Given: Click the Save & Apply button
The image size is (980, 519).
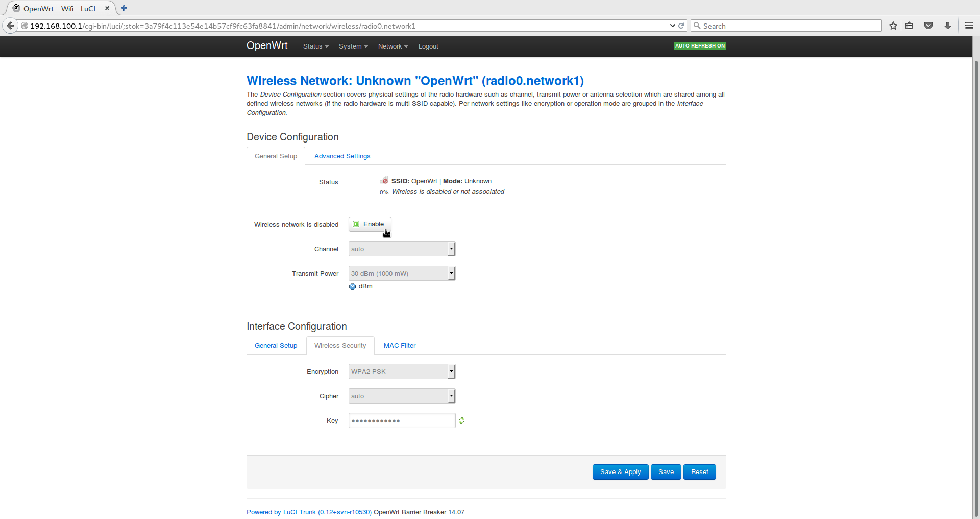Looking at the screenshot, I should pyautogui.click(x=620, y=472).
